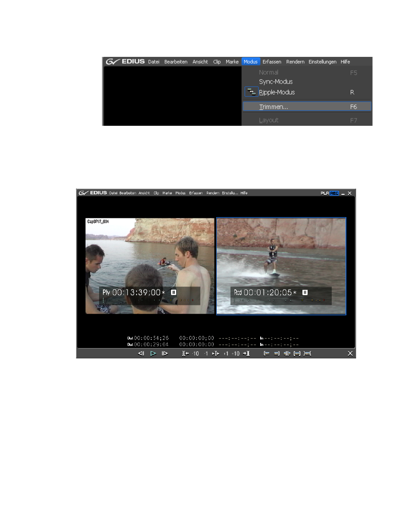Click the Ripple-Modus toggle icon
This screenshot has height=532, width=411.
click(252, 92)
